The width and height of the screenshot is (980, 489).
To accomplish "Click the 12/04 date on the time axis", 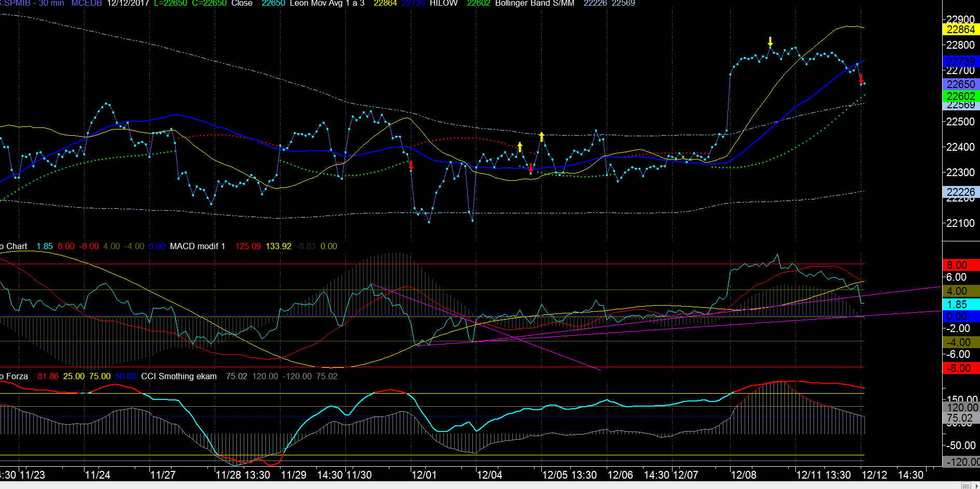I will tap(489, 475).
